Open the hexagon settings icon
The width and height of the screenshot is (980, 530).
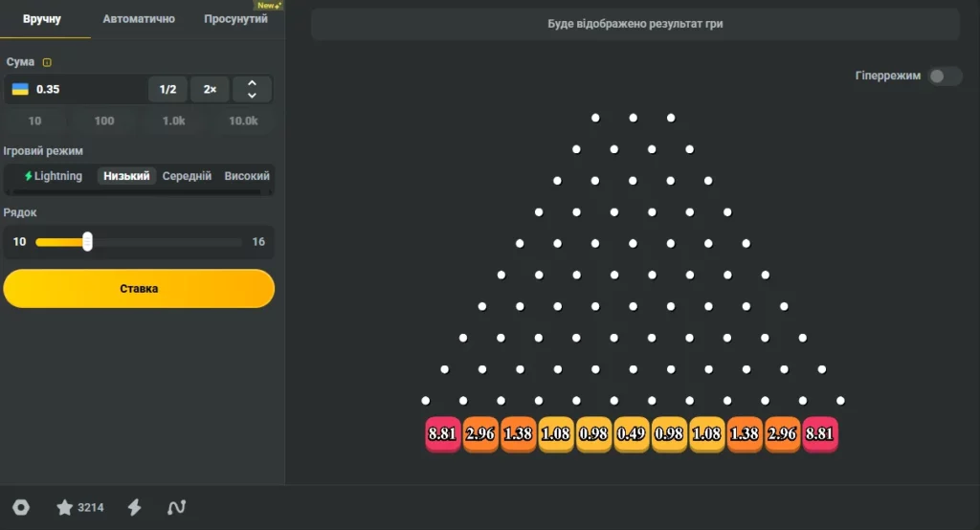click(21, 507)
